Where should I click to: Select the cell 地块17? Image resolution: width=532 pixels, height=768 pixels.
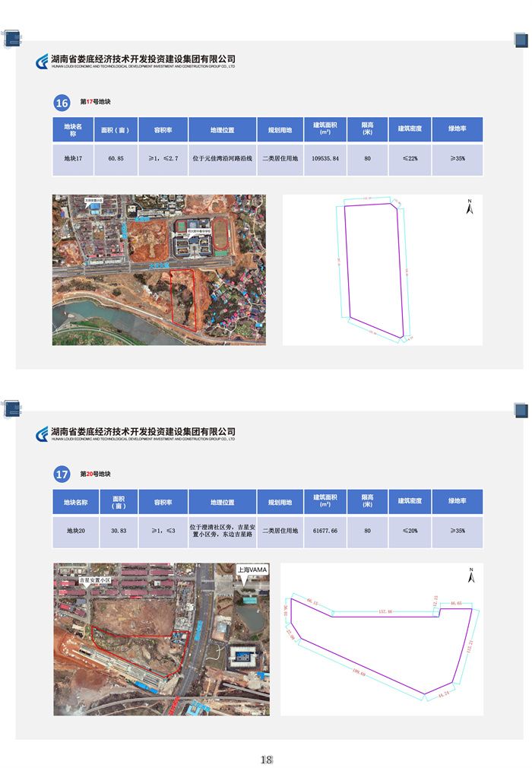pyautogui.click(x=73, y=159)
